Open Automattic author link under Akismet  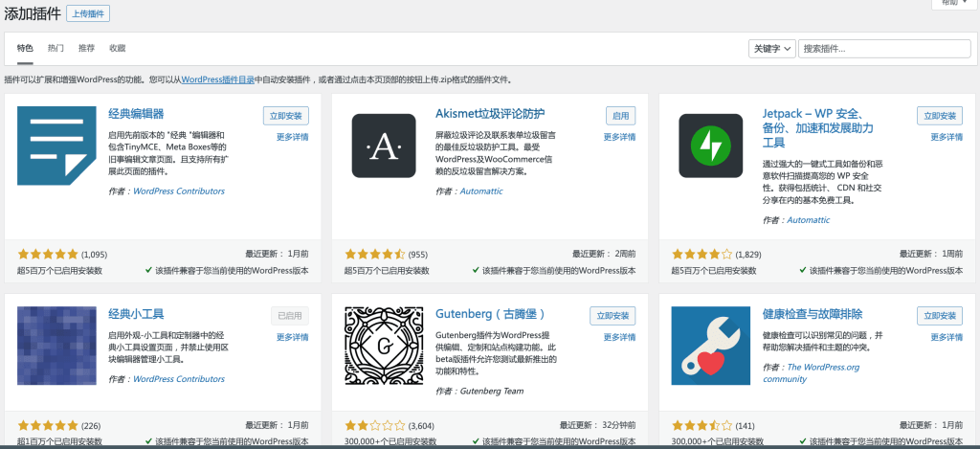pos(481,191)
